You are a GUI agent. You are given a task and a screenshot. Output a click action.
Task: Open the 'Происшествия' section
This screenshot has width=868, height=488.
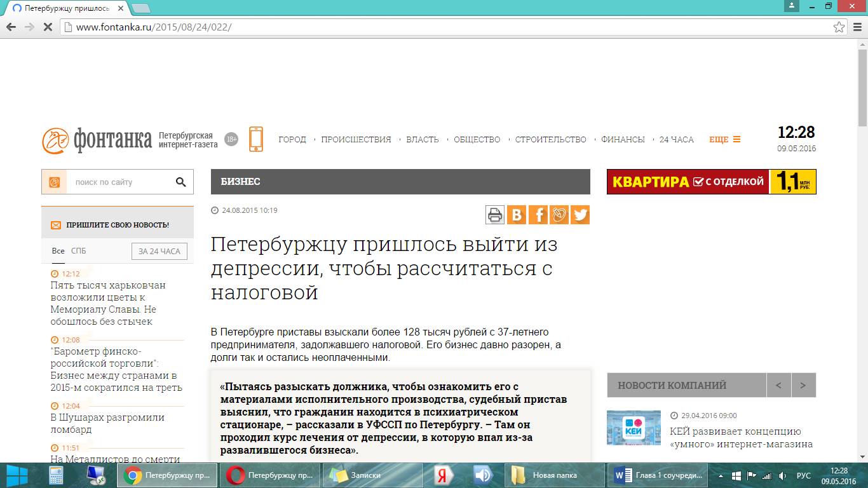point(356,140)
